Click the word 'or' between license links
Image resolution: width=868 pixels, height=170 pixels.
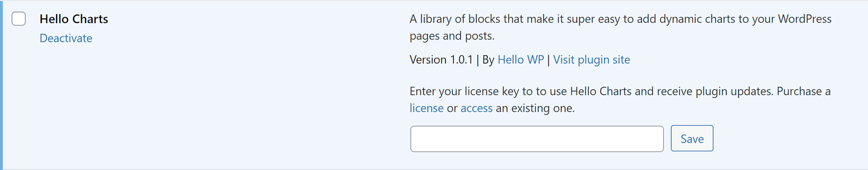(x=452, y=108)
